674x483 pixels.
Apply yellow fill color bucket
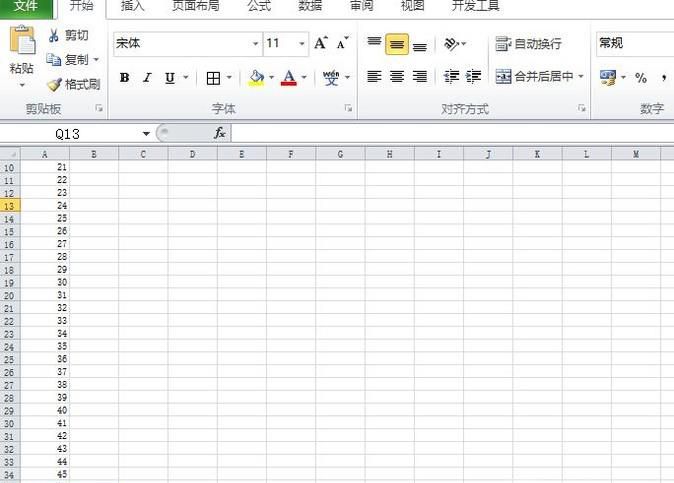click(256, 78)
